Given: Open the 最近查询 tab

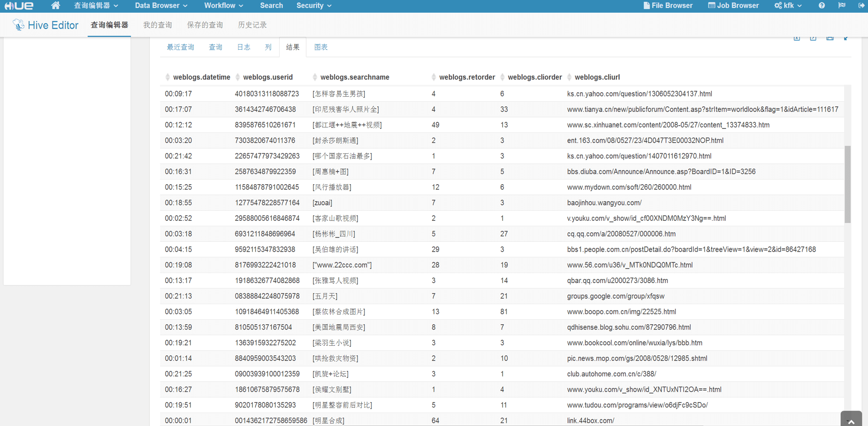Looking at the screenshot, I should tap(181, 47).
